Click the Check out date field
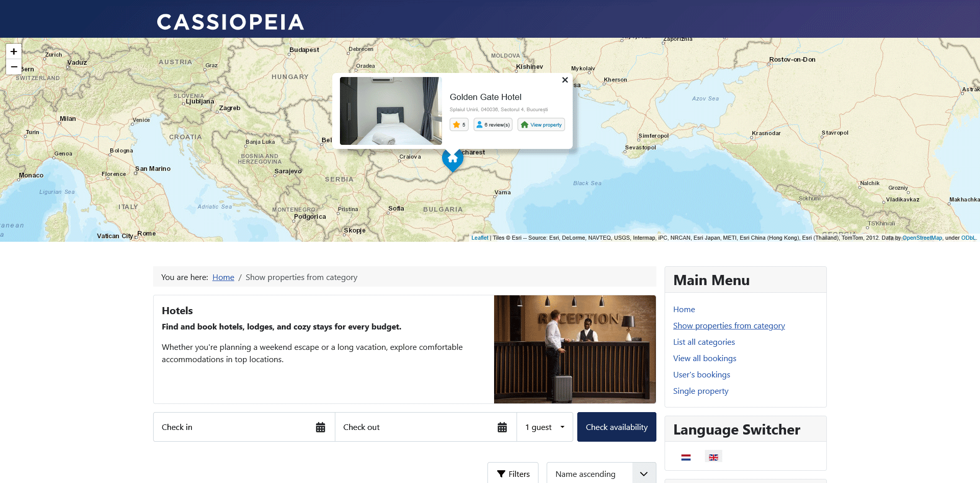The image size is (980, 483). tap(426, 427)
